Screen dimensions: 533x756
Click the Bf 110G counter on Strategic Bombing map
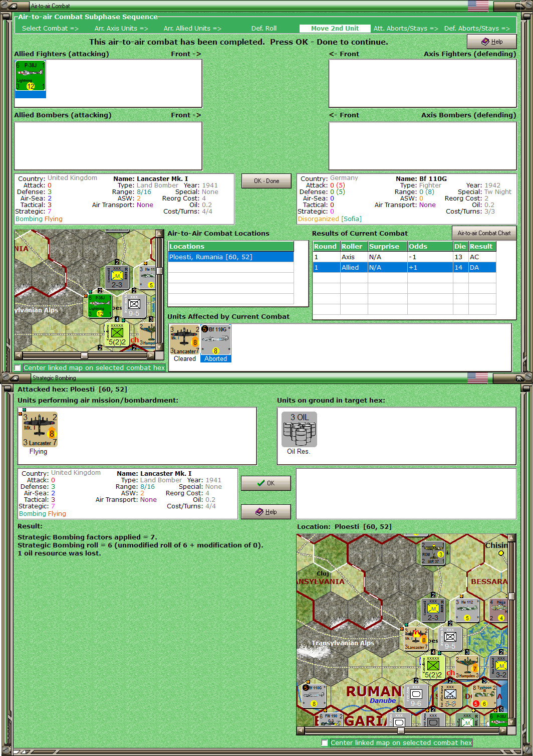click(314, 696)
